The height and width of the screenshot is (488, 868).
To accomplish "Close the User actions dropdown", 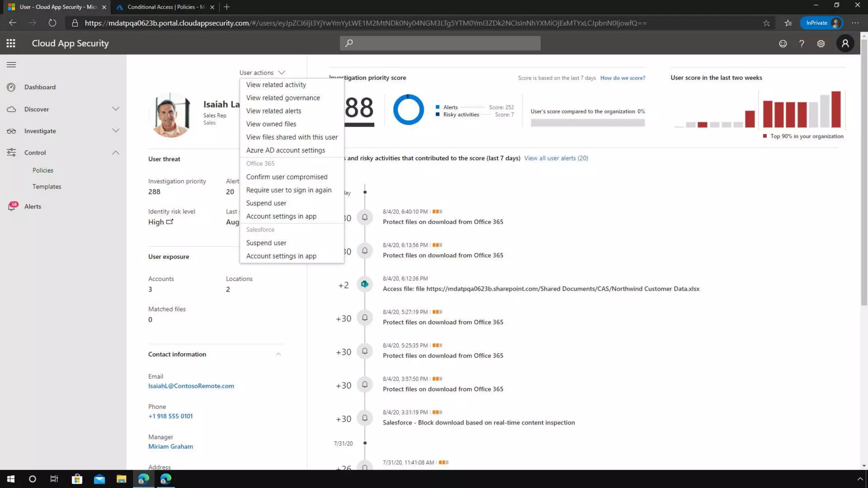I will pyautogui.click(x=262, y=72).
